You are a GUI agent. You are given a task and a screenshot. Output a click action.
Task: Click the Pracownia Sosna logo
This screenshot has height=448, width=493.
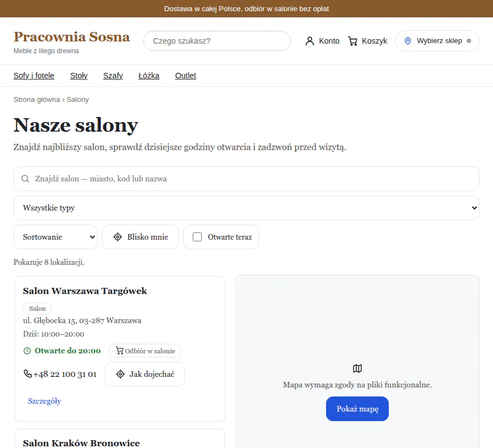click(72, 37)
